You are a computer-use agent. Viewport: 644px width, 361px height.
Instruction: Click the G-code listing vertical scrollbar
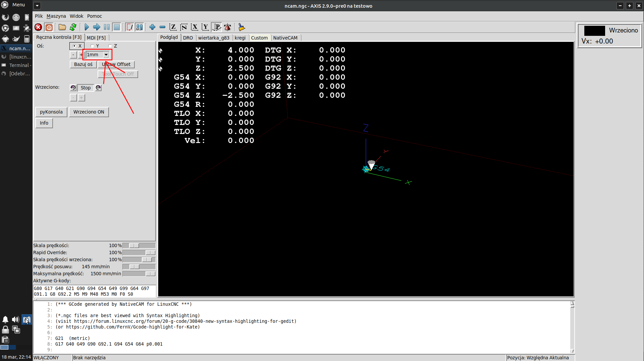572,327
